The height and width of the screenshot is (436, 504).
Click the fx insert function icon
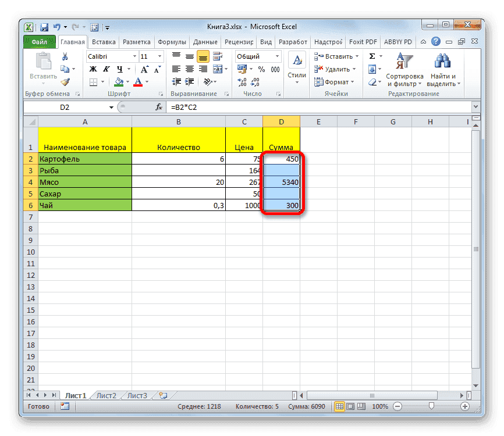coord(158,106)
